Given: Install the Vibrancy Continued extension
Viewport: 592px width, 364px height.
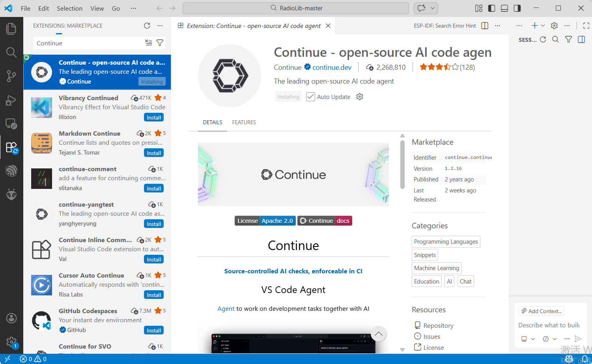Looking at the screenshot, I should [x=154, y=118].
